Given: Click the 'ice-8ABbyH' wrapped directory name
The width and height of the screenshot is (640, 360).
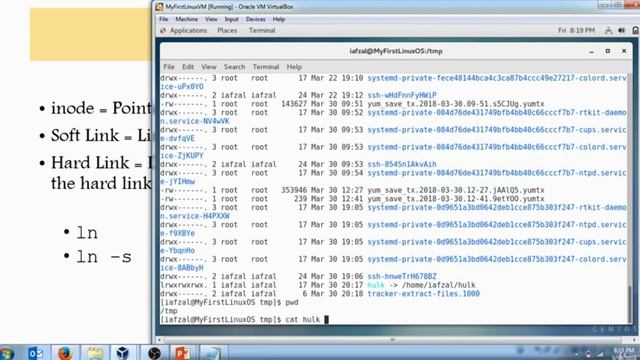Looking at the screenshot, I should point(182,268).
